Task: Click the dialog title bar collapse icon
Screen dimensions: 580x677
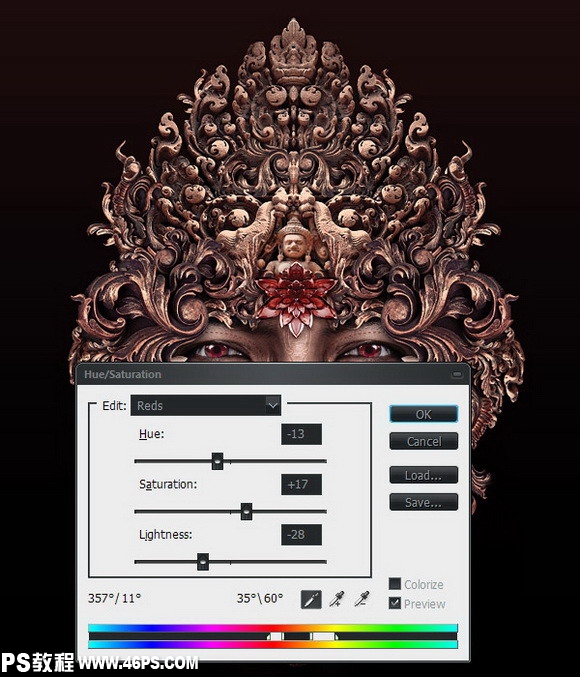Action: pyautogui.click(x=456, y=374)
